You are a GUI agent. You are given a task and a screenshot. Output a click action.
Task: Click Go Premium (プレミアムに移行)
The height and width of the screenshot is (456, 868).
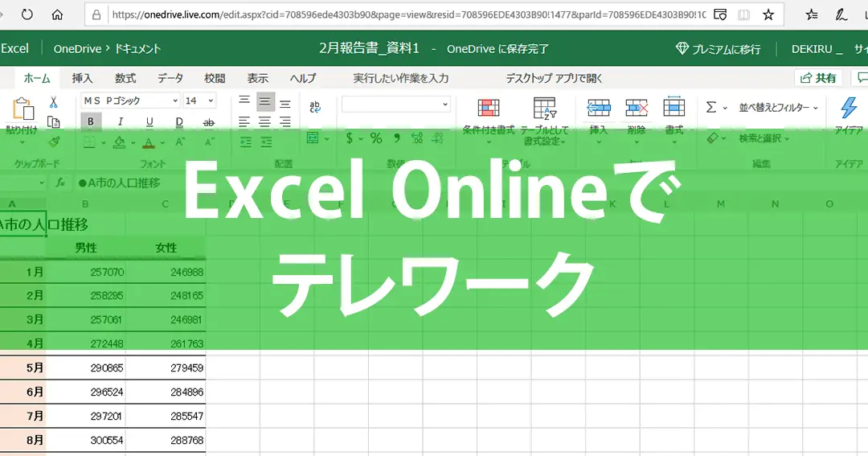(718, 49)
